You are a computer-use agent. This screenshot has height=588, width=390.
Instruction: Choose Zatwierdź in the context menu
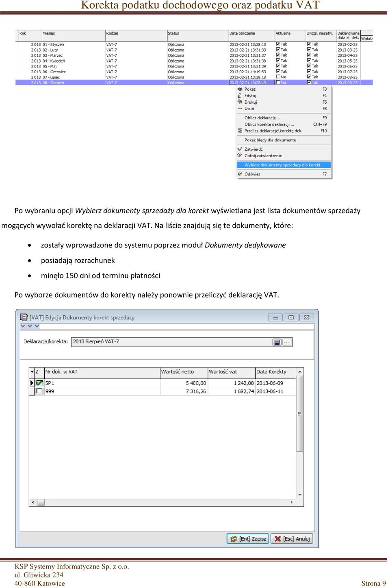tap(283, 149)
